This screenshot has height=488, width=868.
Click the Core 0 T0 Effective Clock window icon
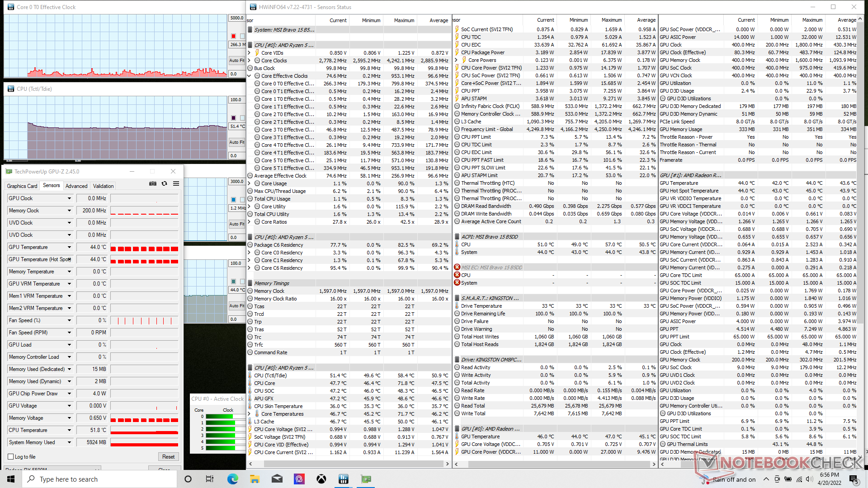[10, 7]
